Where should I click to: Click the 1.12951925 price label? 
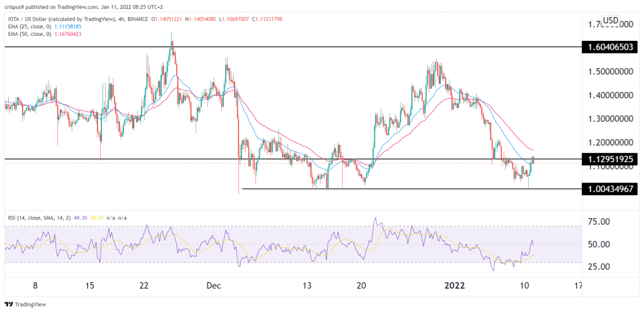coord(609,159)
